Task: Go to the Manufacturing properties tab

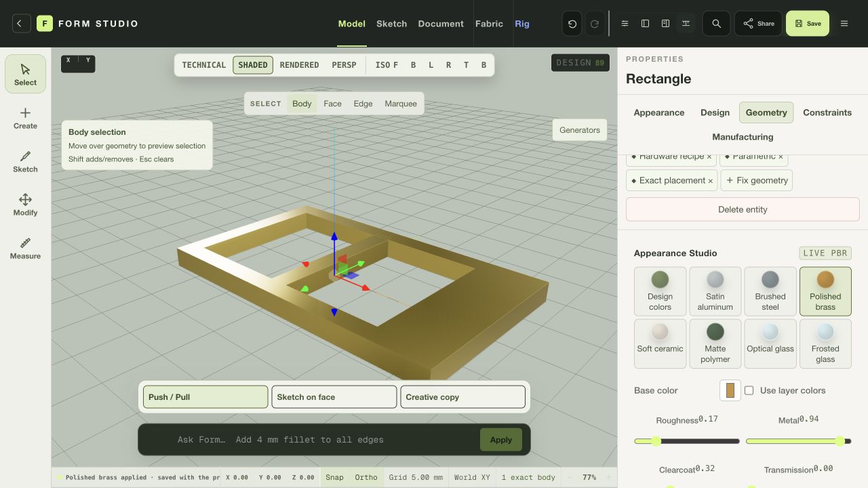Action: 743,137
